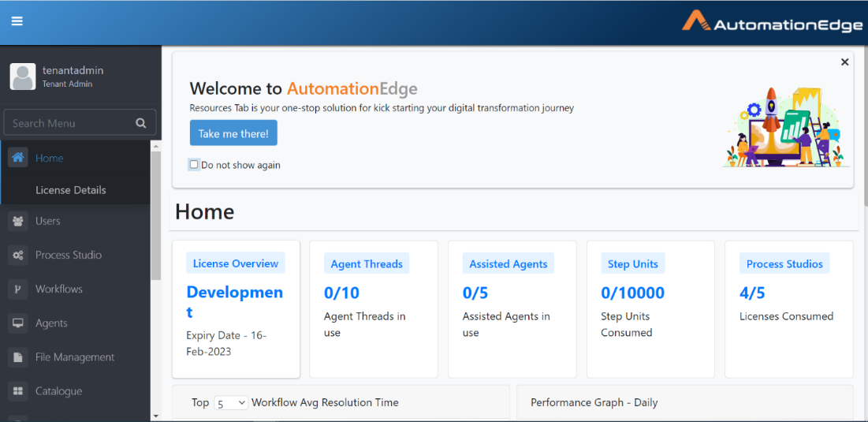Close the welcome banner
This screenshot has height=422, width=868.
tap(845, 62)
